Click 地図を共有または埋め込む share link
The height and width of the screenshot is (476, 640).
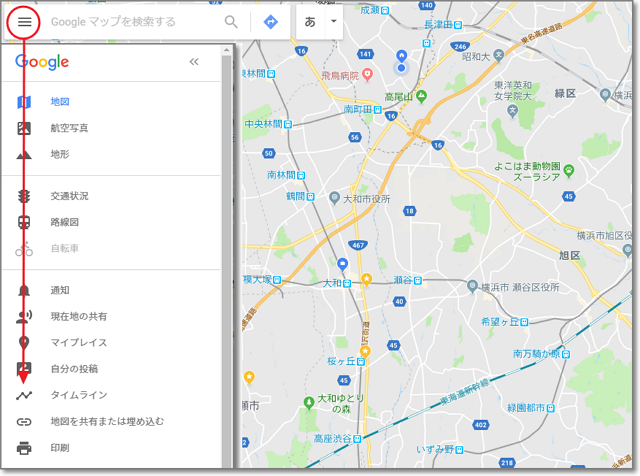click(106, 421)
